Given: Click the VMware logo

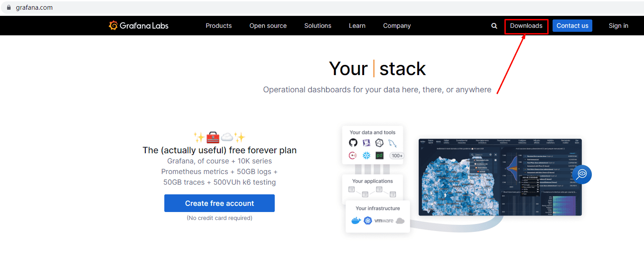Looking at the screenshot, I should pyautogui.click(x=384, y=220).
